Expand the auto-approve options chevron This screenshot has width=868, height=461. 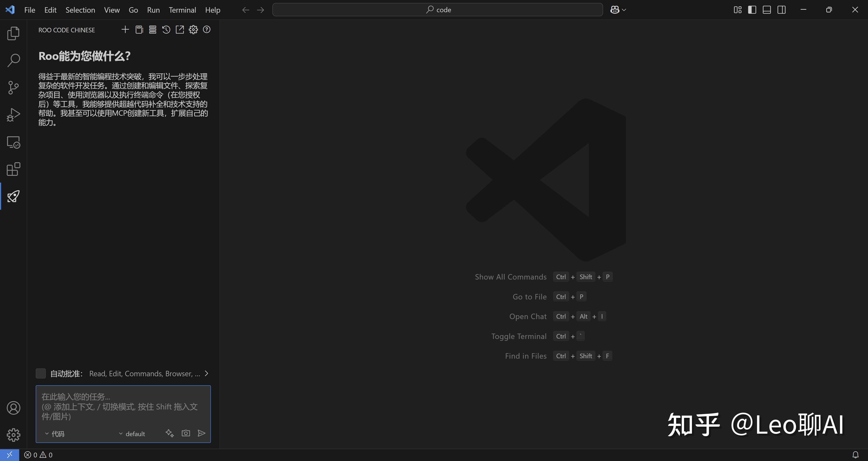207,373
